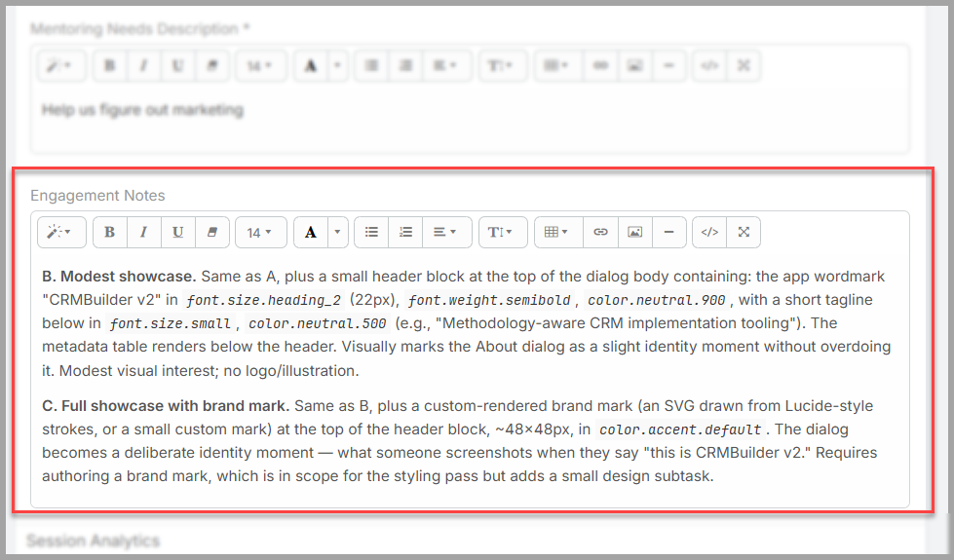Open the font color palette arrow in Engagement Notes
The width and height of the screenshot is (954, 560).
pos(338,232)
